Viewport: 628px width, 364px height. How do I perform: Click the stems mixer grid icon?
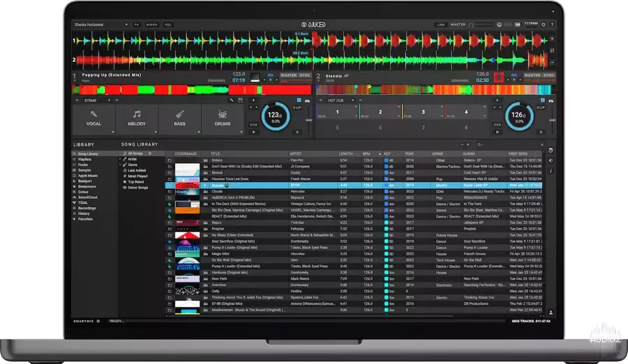pyautogui.click(x=240, y=100)
